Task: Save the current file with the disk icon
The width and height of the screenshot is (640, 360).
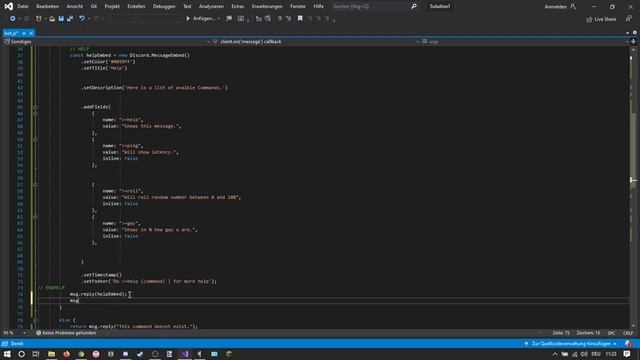Action: pos(61,19)
